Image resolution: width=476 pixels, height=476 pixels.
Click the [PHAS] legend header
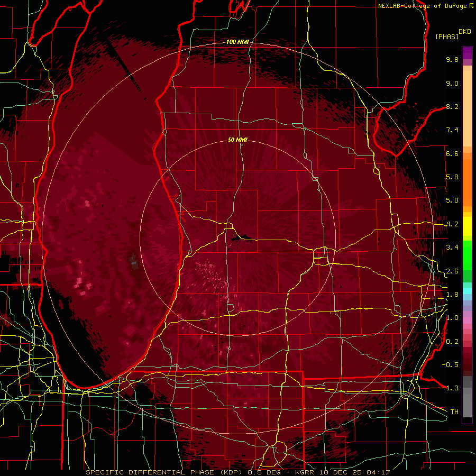(447, 36)
